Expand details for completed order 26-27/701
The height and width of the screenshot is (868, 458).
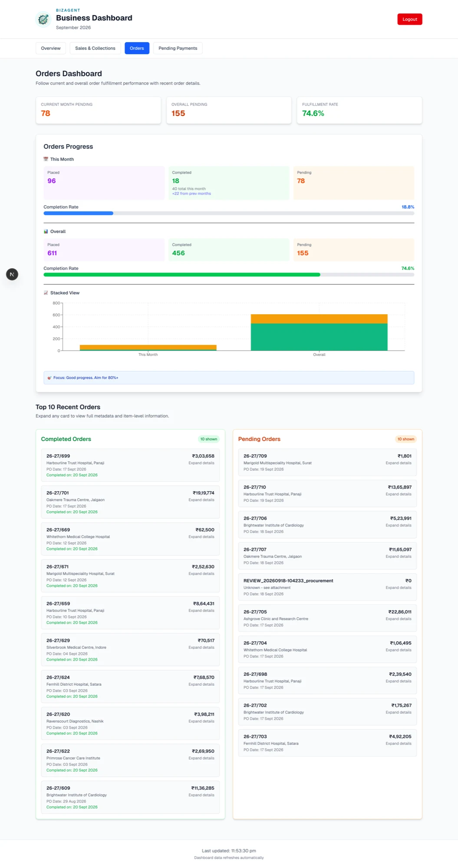coord(201,500)
